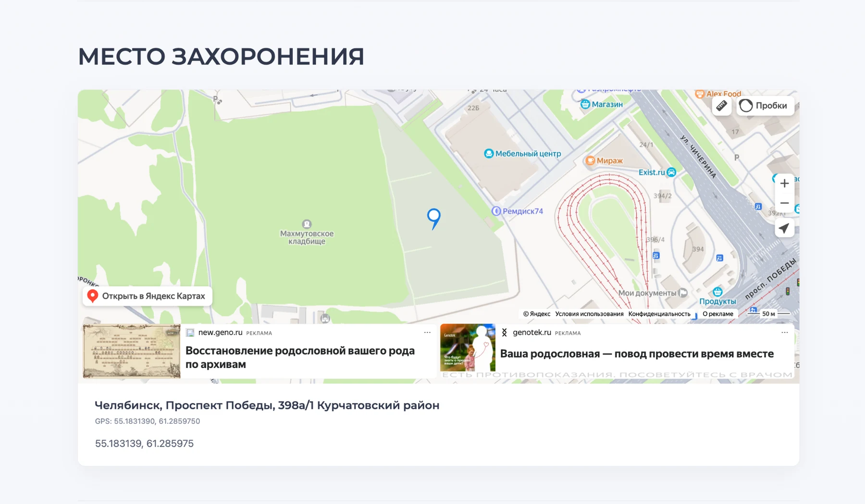Screen dimensions: 865x504
Task: Open ad 'Восстановление родословной вашего рода'
Action: pos(300,357)
